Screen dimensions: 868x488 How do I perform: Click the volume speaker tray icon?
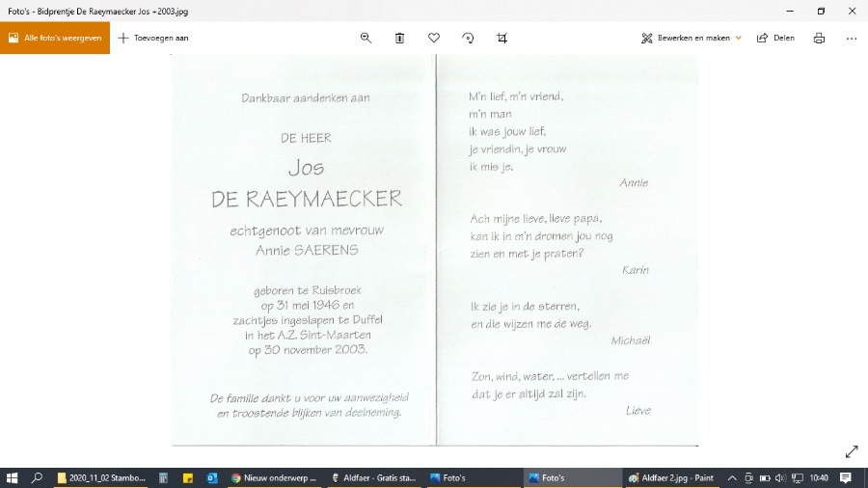click(779, 477)
